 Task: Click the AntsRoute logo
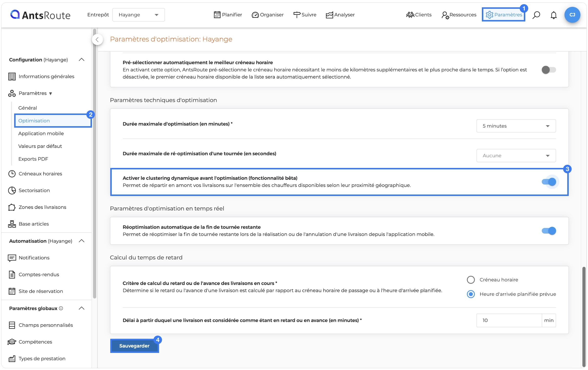(40, 15)
